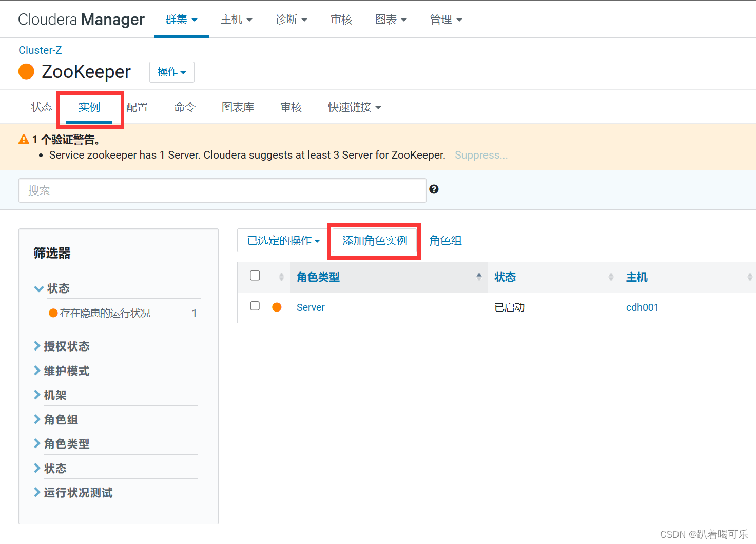Open the 命令 tab

click(185, 107)
